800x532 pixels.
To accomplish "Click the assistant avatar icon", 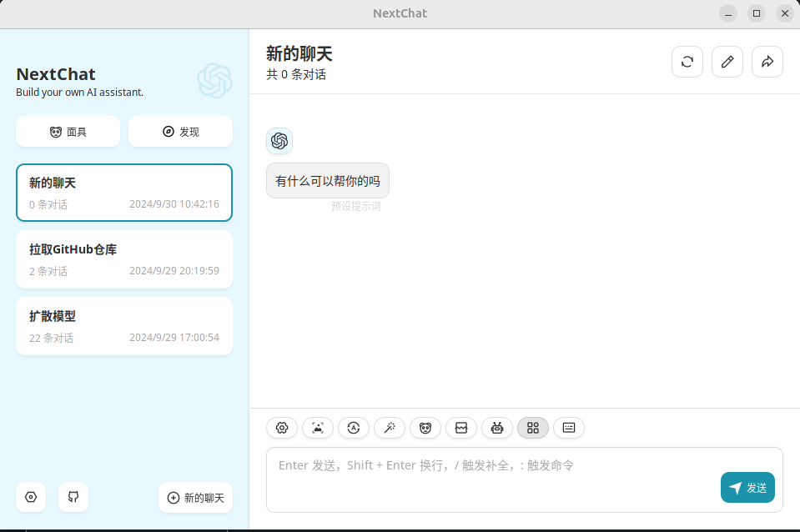I will click(x=279, y=141).
